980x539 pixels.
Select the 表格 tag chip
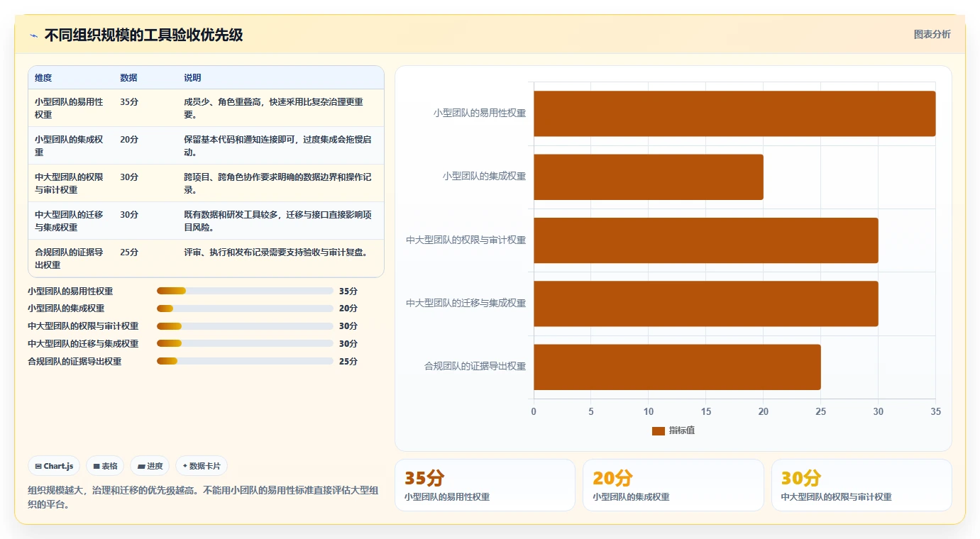pyautogui.click(x=105, y=466)
